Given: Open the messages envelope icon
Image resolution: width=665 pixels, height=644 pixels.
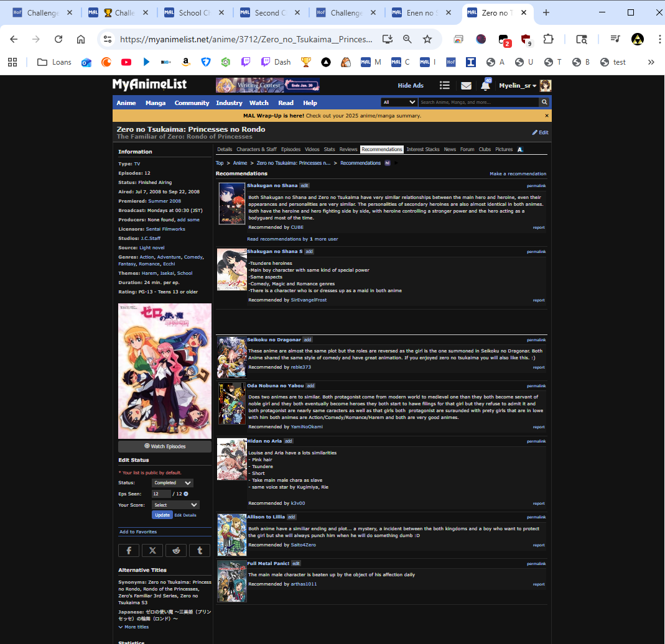Looking at the screenshot, I should (x=466, y=86).
